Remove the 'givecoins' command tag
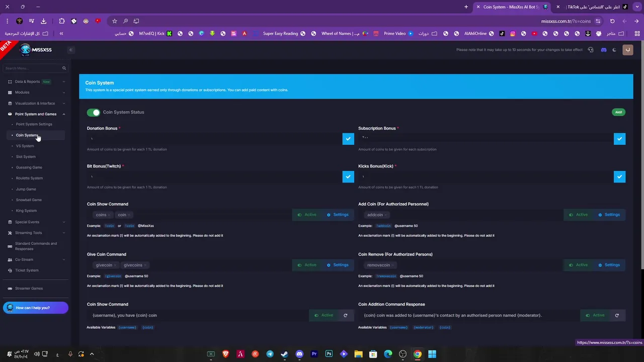 tap(145, 265)
